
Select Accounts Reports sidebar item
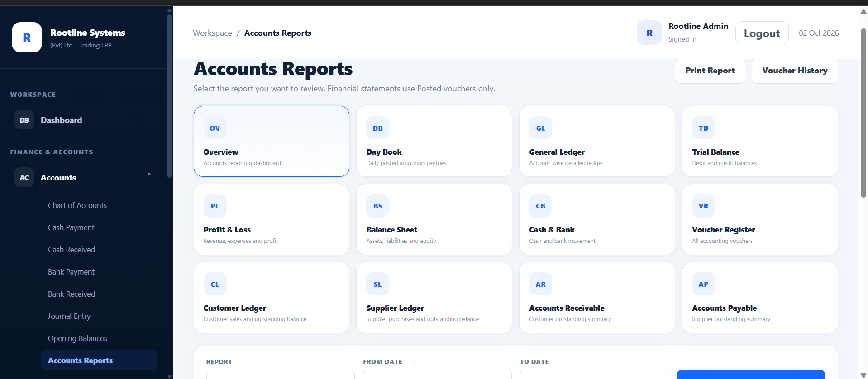tap(99, 360)
